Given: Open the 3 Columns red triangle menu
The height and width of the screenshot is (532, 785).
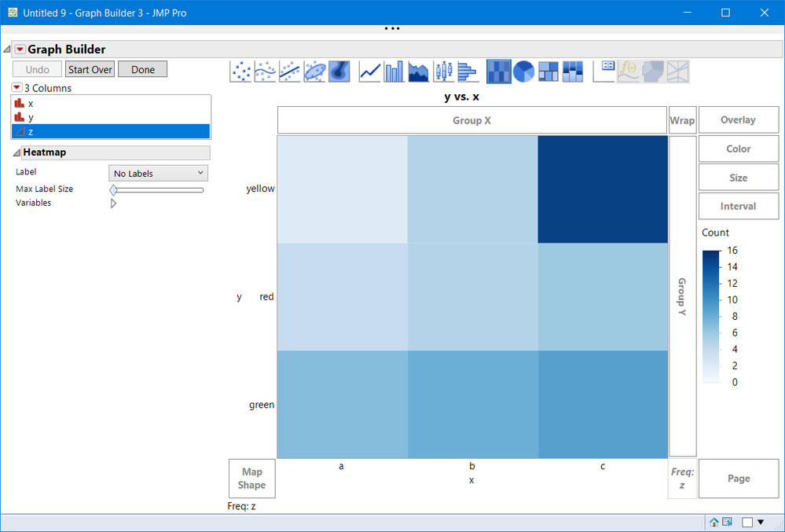Looking at the screenshot, I should (x=17, y=87).
